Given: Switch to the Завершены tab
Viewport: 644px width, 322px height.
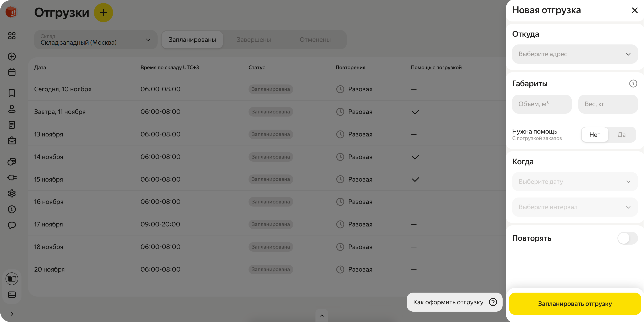Looking at the screenshot, I should pos(253,40).
